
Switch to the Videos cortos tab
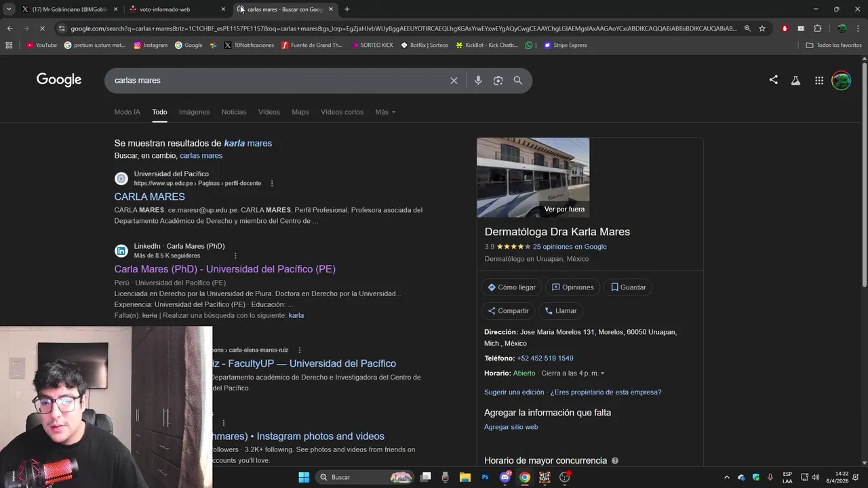[342, 112]
